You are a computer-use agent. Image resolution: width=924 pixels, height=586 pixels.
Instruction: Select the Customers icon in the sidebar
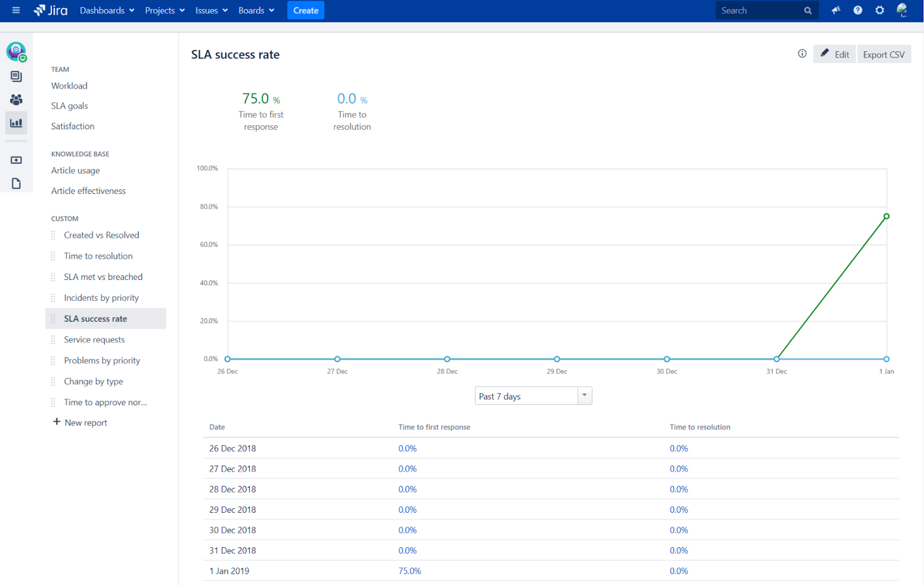point(16,99)
